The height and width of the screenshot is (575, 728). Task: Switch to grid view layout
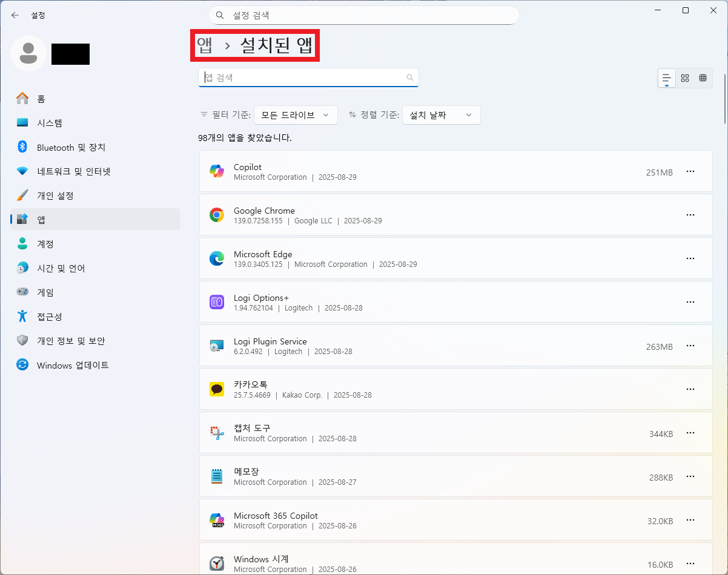[x=685, y=78]
